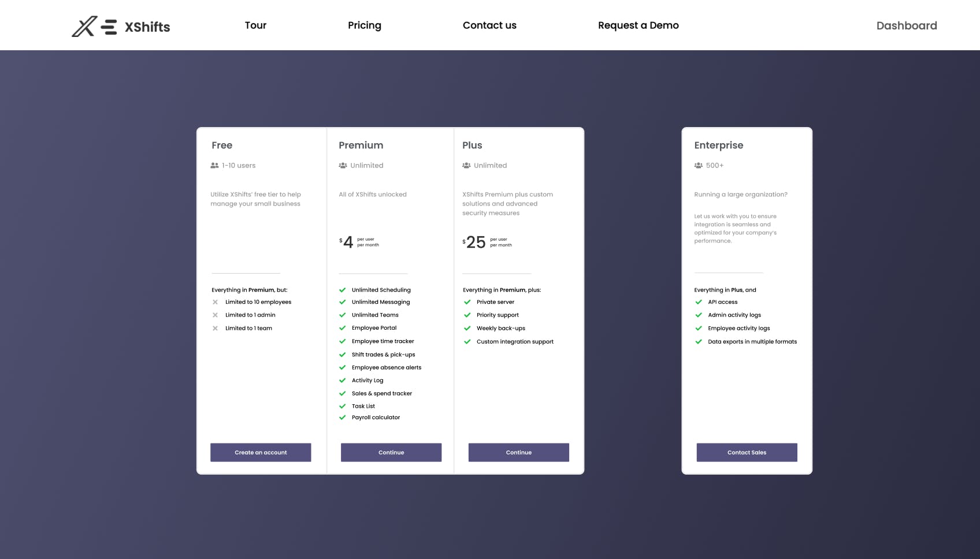Click the checkmark beside API access
The width and height of the screenshot is (980, 559).
(x=699, y=302)
